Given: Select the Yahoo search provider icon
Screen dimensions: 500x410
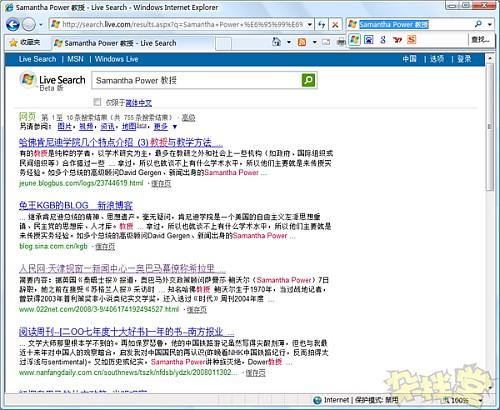Looking at the screenshot, I should tap(397, 40).
